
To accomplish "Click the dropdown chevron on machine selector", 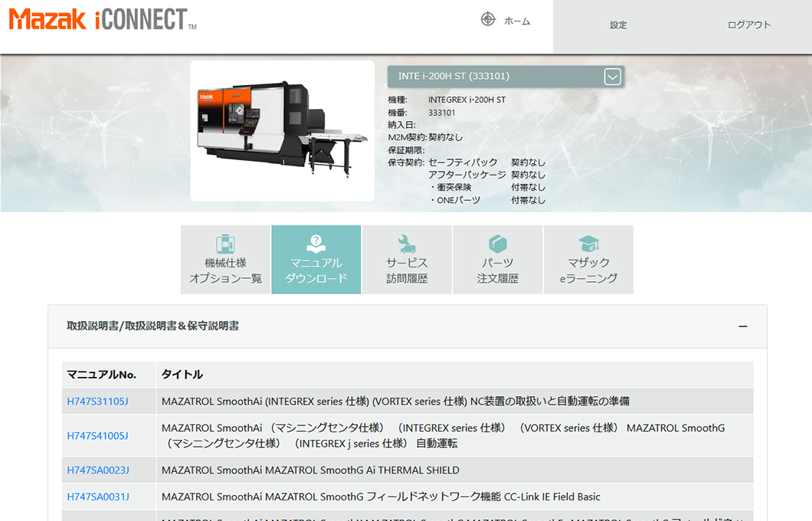I will coord(612,77).
